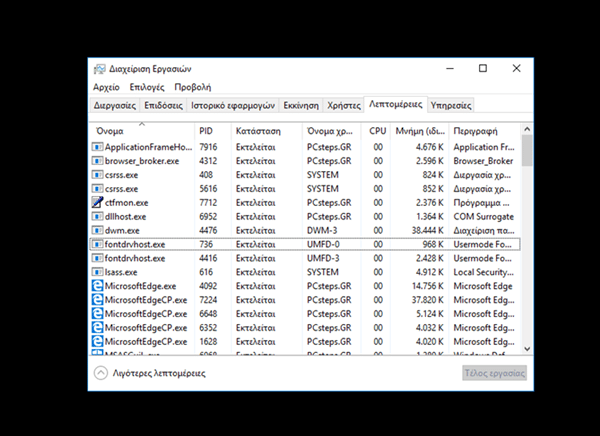Viewport: 600px width, 436px height.
Task: Click the lsass.exe process icon
Action: 98,272
